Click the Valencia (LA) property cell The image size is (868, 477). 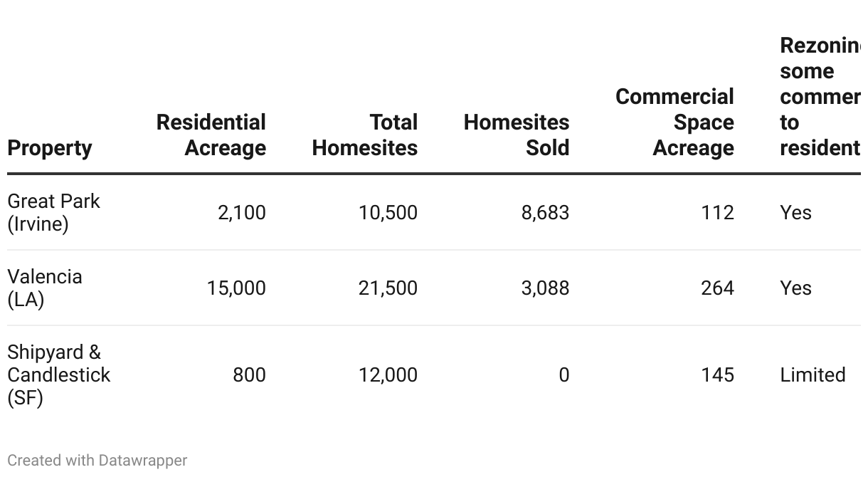coord(45,288)
